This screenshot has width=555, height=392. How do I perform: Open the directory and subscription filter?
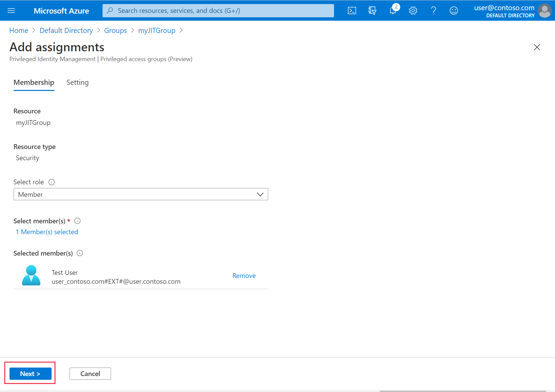point(372,11)
